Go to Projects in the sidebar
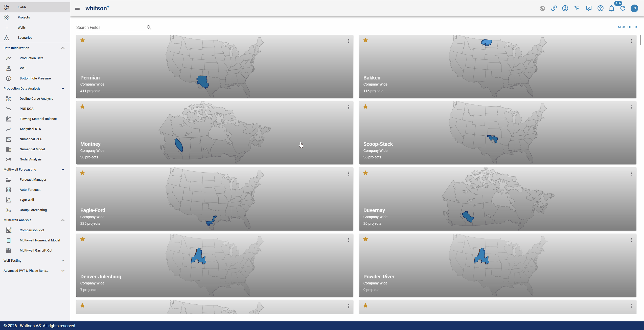The height and width of the screenshot is (330, 644). 35,17
